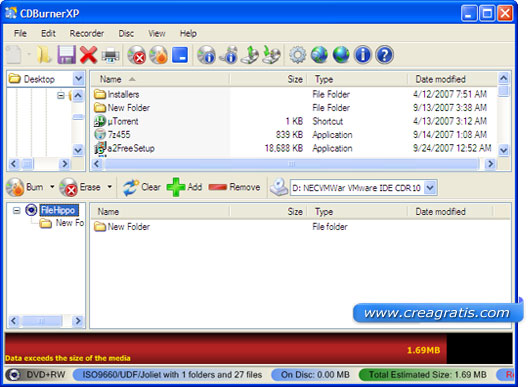Click the Erase button
Image resolution: width=530 pixels, height=387 pixels.
pyautogui.click(x=80, y=187)
